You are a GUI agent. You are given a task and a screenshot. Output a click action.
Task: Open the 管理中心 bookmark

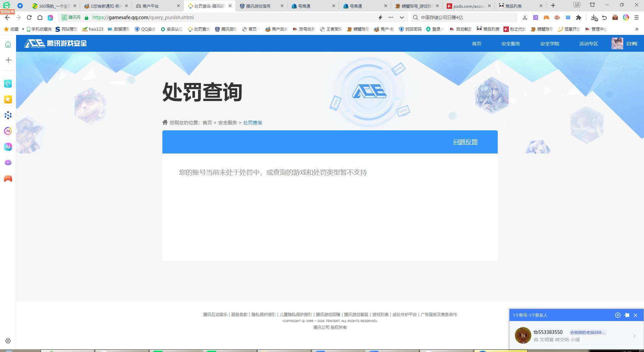[596, 29]
